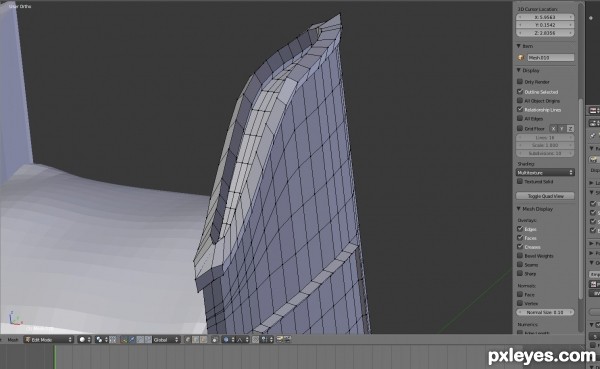Enable Bevel Weights overlay checkbox
Viewport: 600px width, 369px height.
(x=520, y=255)
